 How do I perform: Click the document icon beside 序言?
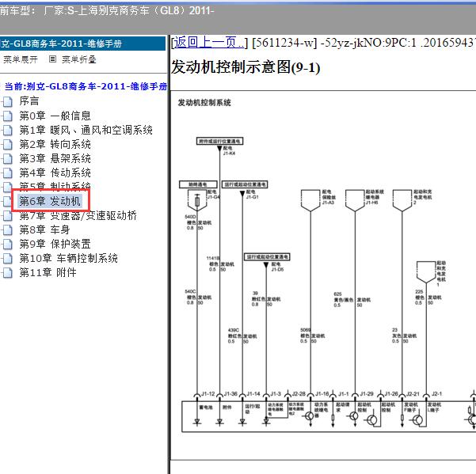[8, 102]
